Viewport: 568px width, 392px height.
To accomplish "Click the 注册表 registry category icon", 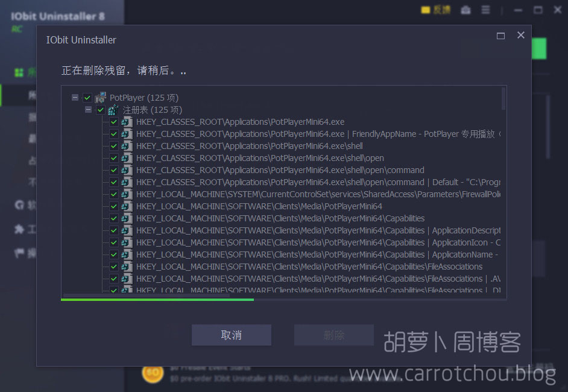I will (x=113, y=110).
